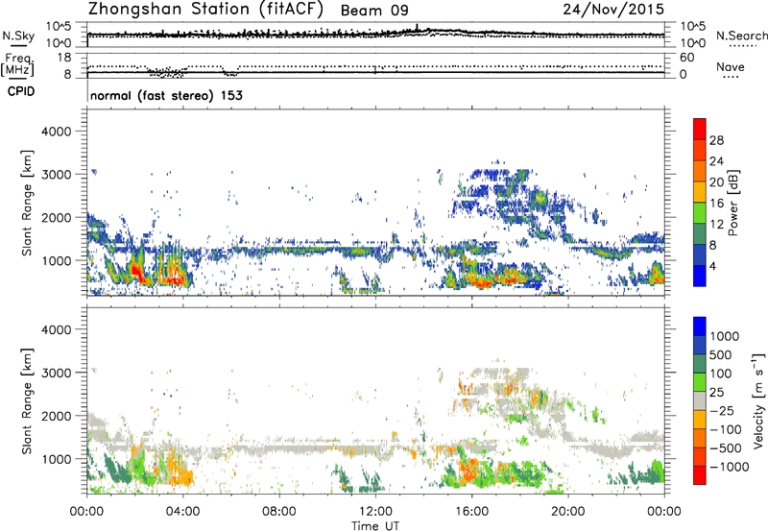Click the '16' value on the power color bar
The image size is (768, 532).
tap(716, 204)
